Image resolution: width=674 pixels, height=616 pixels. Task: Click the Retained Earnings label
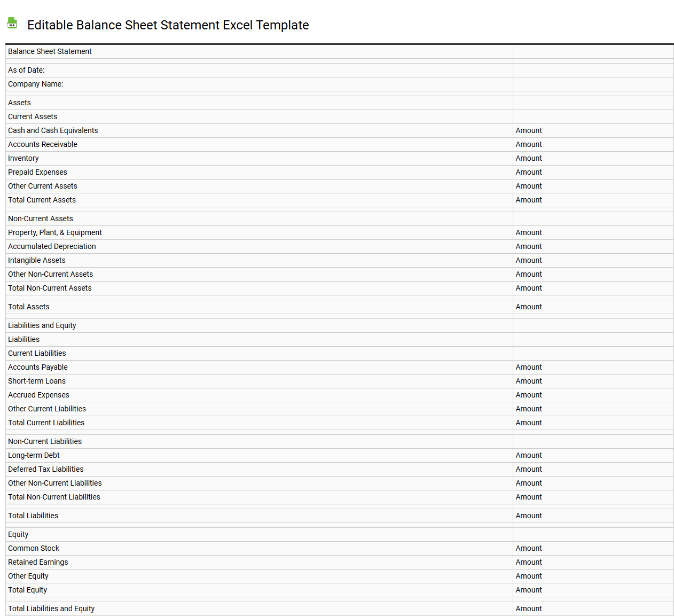tap(38, 562)
